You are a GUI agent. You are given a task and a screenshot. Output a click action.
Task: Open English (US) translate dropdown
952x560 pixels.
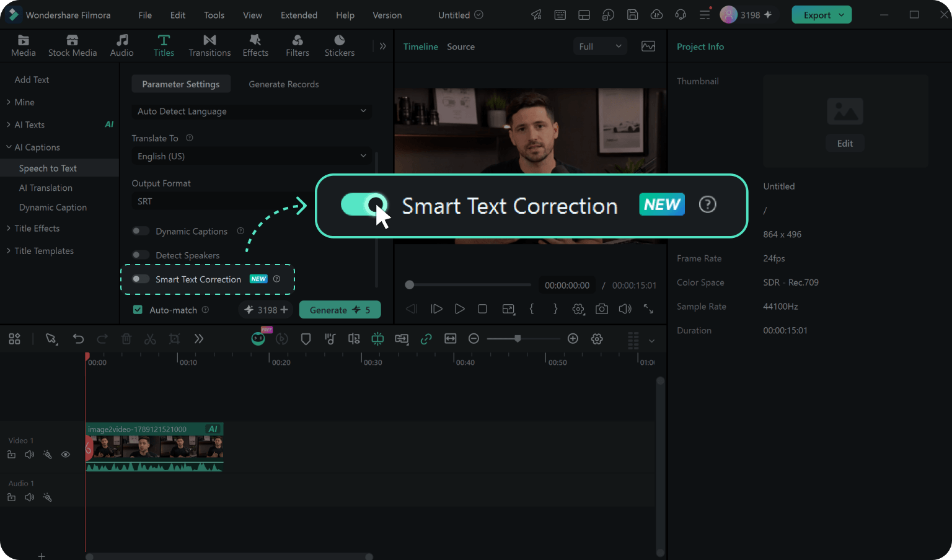tap(252, 156)
